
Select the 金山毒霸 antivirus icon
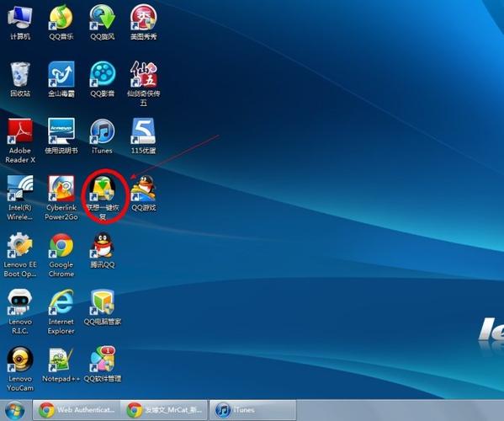pos(61,79)
